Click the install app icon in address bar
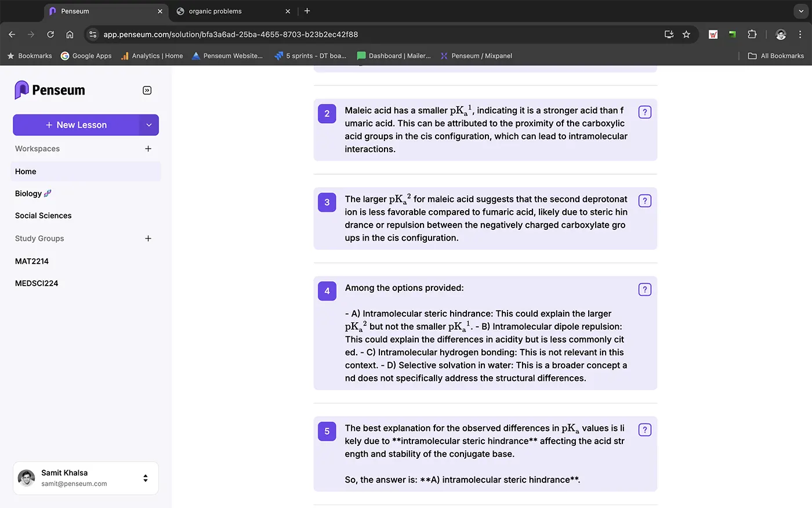 (669, 34)
